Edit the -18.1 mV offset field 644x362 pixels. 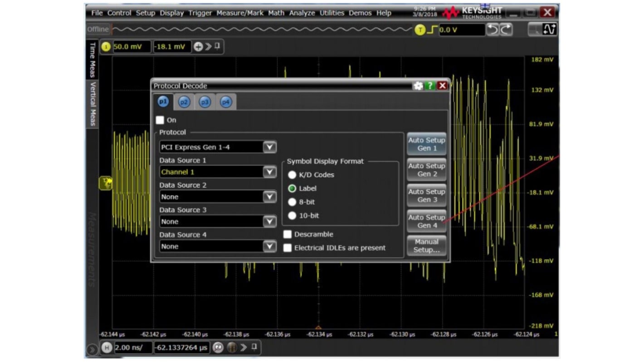tap(172, 47)
